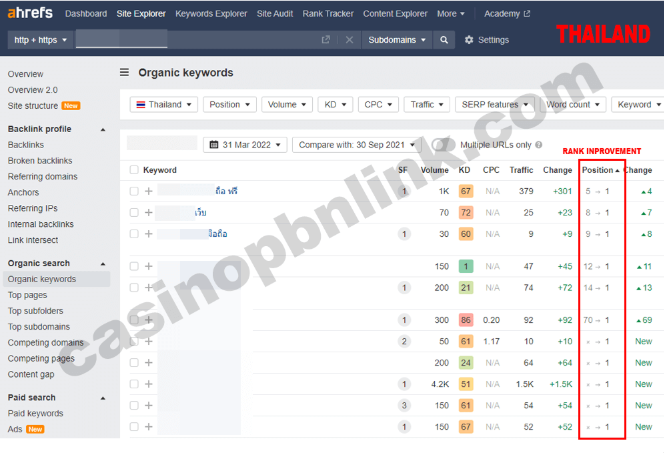
Task: Open the Position filter dropdown
Action: (230, 105)
